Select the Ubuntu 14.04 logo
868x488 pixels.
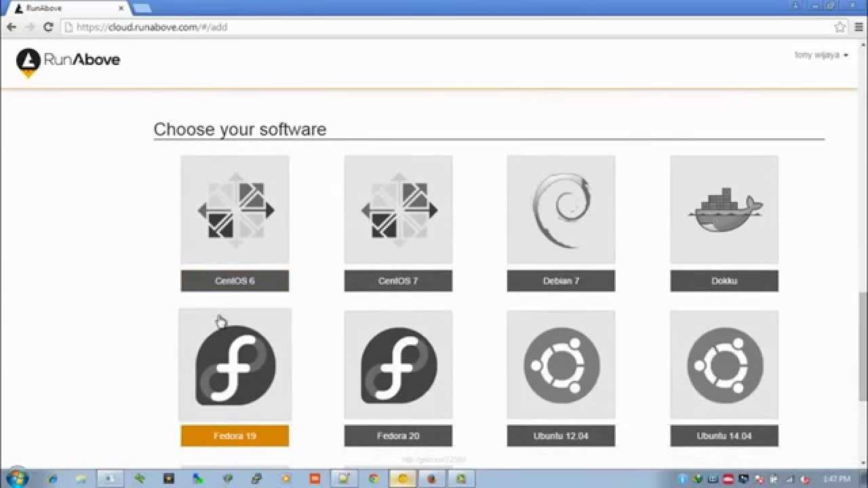point(724,365)
